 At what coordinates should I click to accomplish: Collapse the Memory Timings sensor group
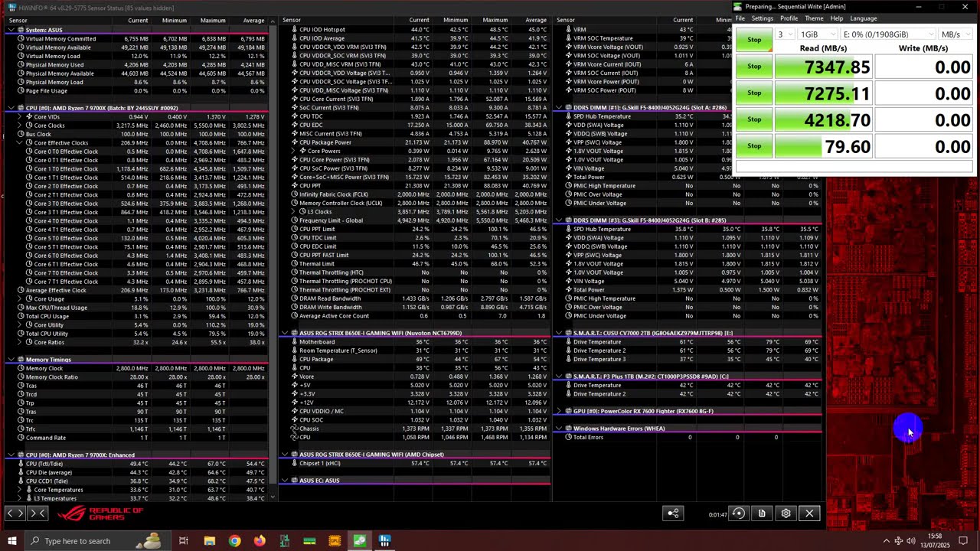(11, 360)
